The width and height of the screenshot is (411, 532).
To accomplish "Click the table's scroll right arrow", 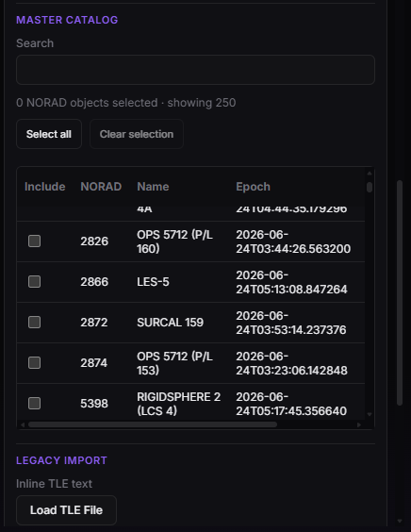I will (359, 424).
